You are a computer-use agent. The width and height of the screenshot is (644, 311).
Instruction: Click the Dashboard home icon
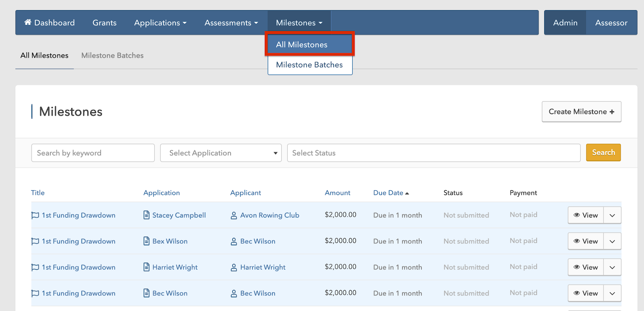(x=28, y=22)
